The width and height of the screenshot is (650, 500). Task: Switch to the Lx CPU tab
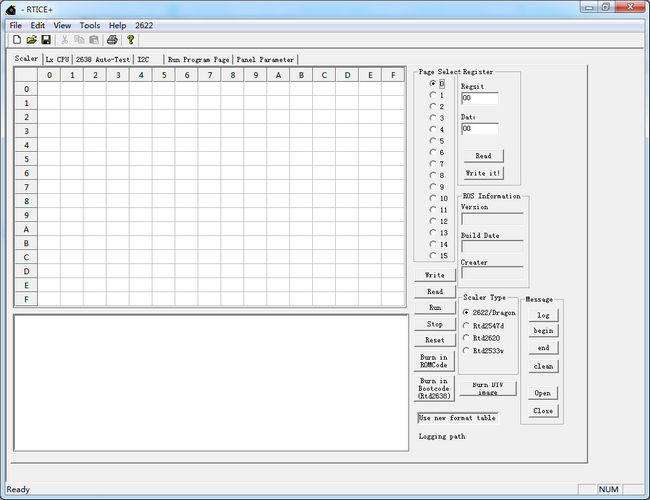click(x=57, y=59)
